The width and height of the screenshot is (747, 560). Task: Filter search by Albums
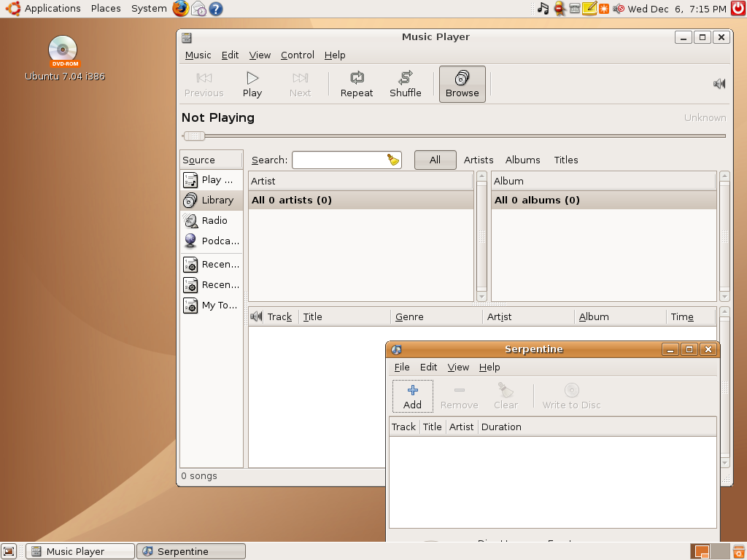pos(522,160)
